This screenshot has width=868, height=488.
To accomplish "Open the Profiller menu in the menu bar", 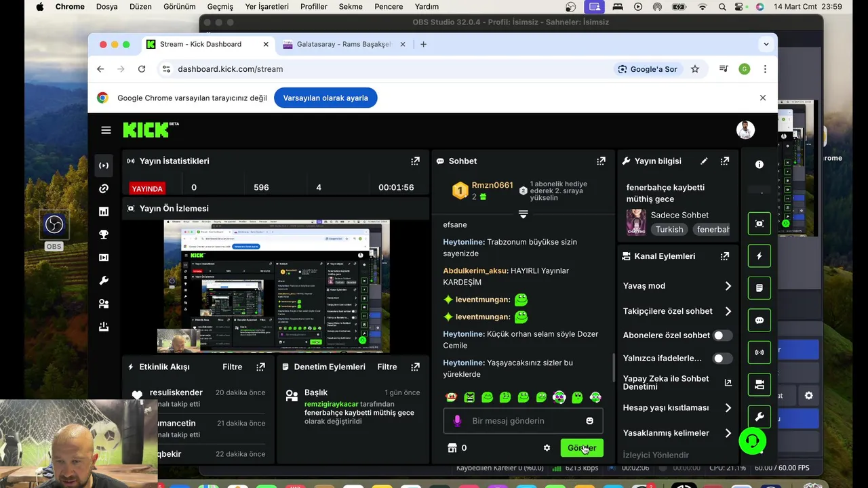I will [313, 7].
